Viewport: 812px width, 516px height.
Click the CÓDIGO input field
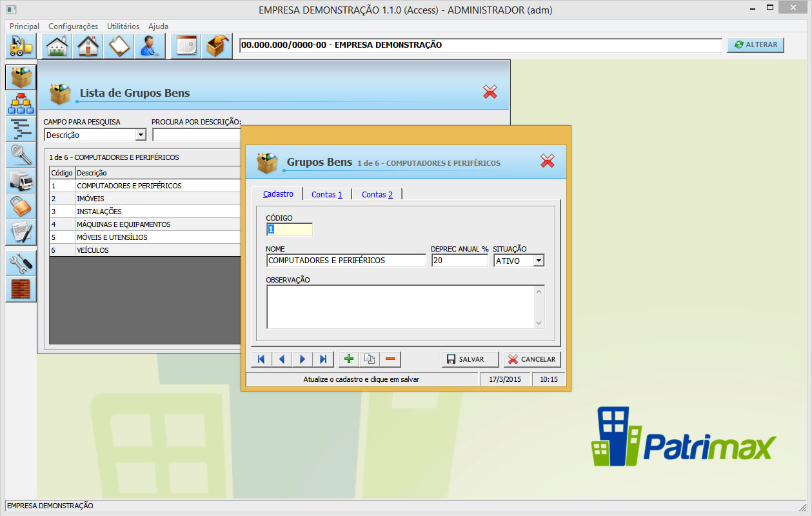(290, 230)
